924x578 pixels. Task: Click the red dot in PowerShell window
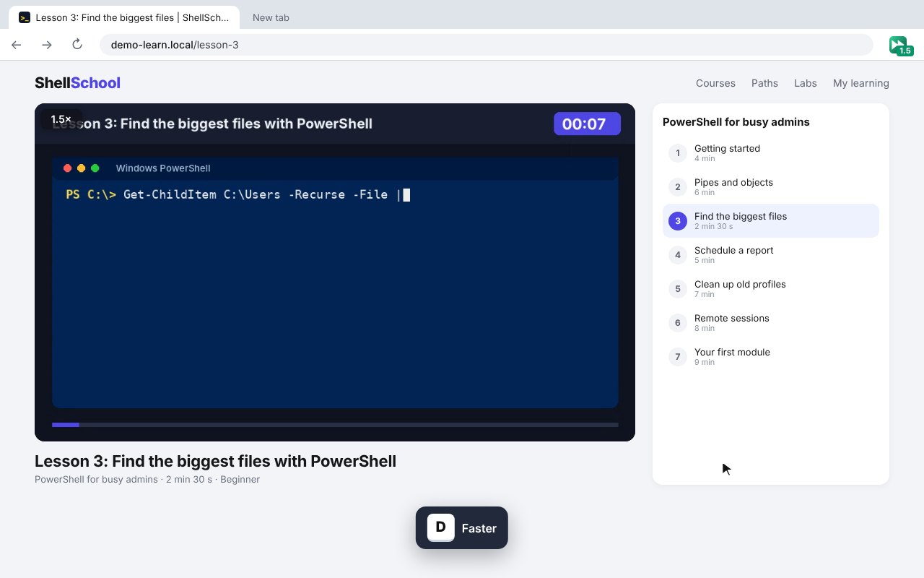click(x=68, y=168)
